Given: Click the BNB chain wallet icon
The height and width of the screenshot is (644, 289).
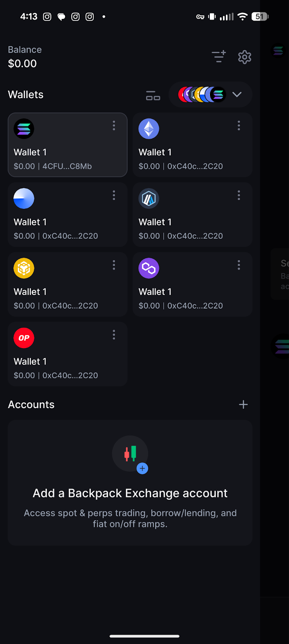Looking at the screenshot, I should point(24,268).
